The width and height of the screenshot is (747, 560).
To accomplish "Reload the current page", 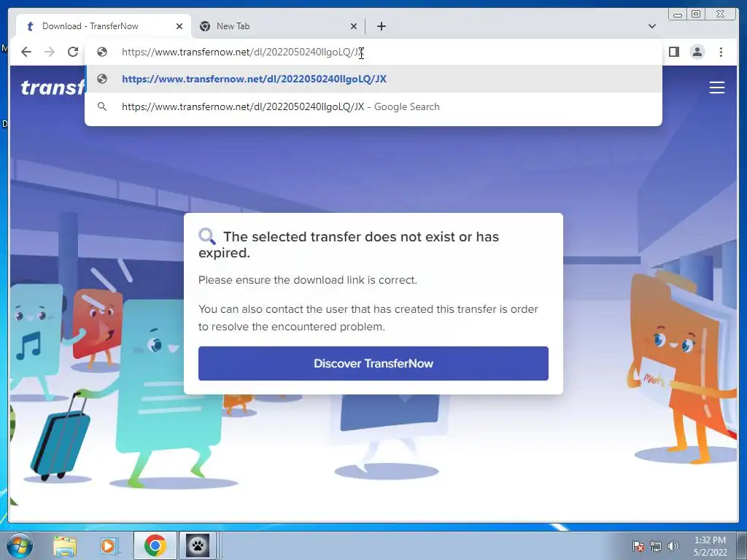I will (x=73, y=52).
